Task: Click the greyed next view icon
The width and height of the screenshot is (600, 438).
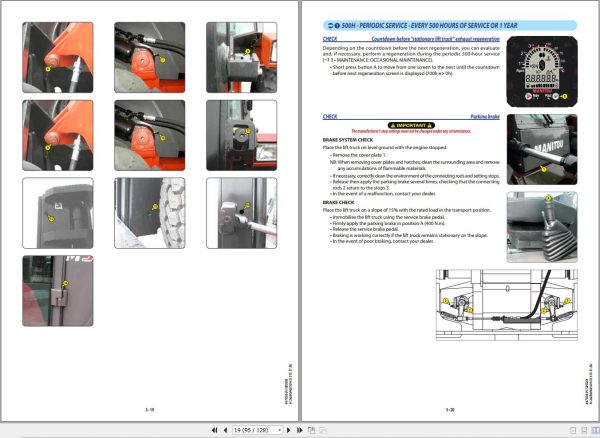Action: pyautogui.click(x=323, y=430)
